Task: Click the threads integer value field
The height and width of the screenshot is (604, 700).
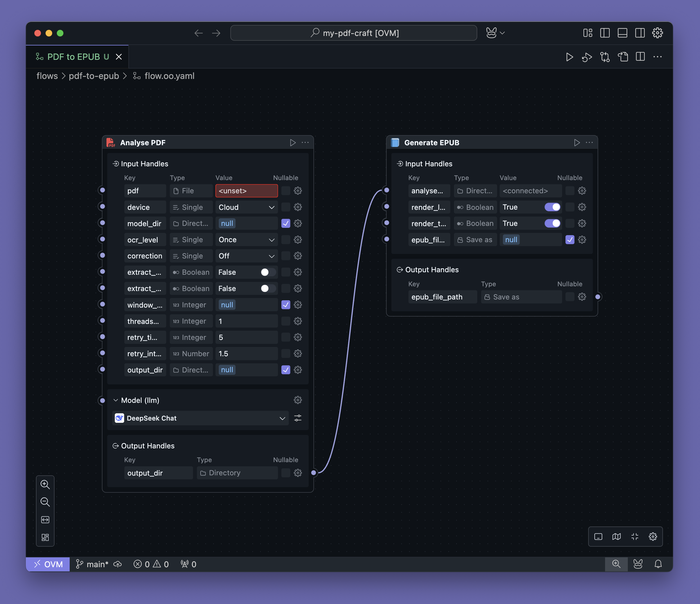Action: pyautogui.click(x=246, y=321)
